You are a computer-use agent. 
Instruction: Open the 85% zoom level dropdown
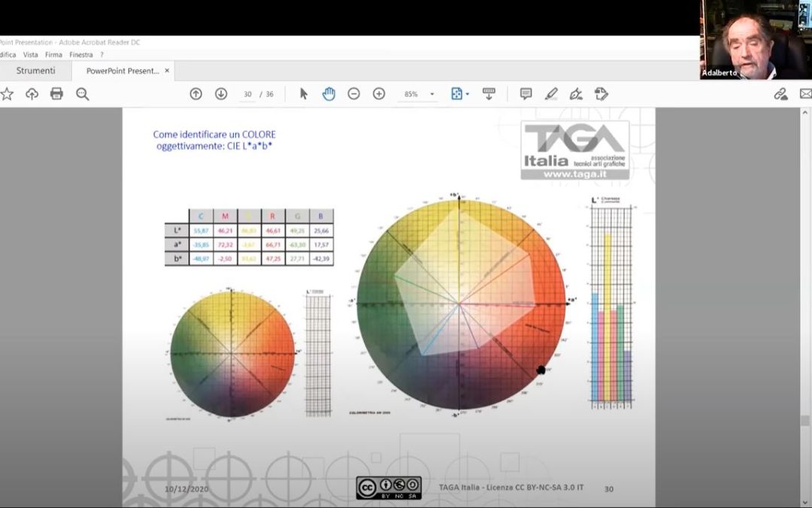pyautogui.click(x=432, y=95)
